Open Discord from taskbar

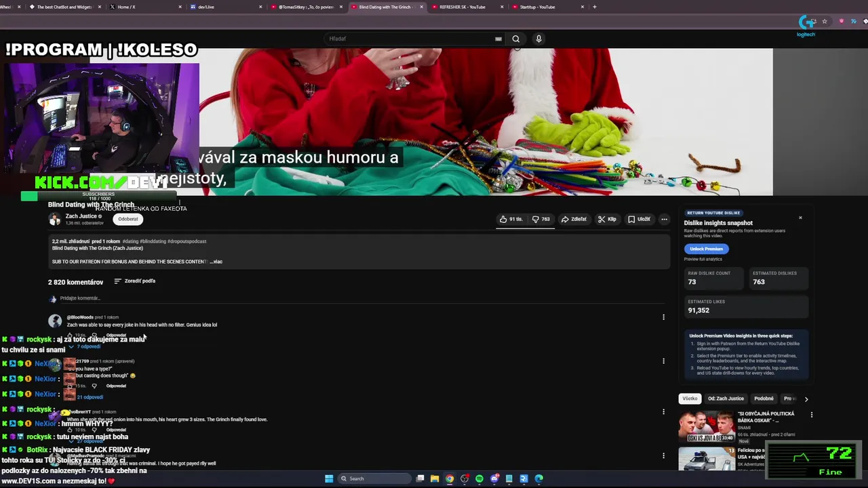click(x=494, y=479)
